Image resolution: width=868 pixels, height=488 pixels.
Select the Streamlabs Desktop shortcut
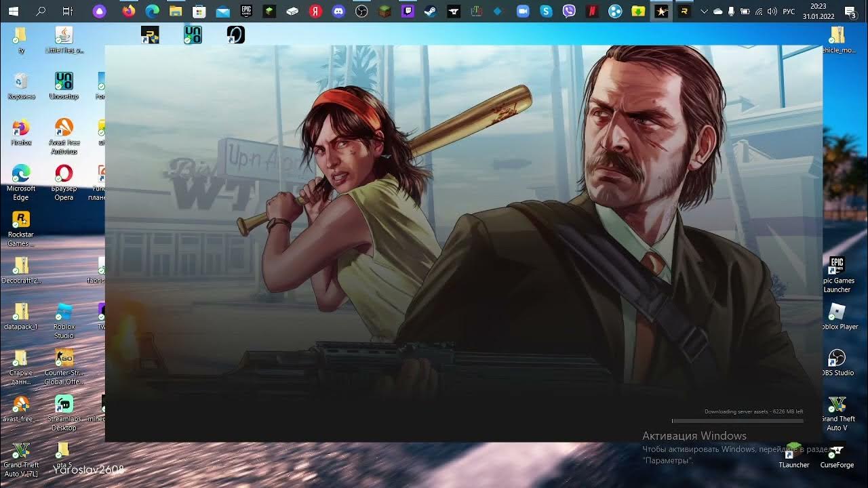(x=64, y=413)
